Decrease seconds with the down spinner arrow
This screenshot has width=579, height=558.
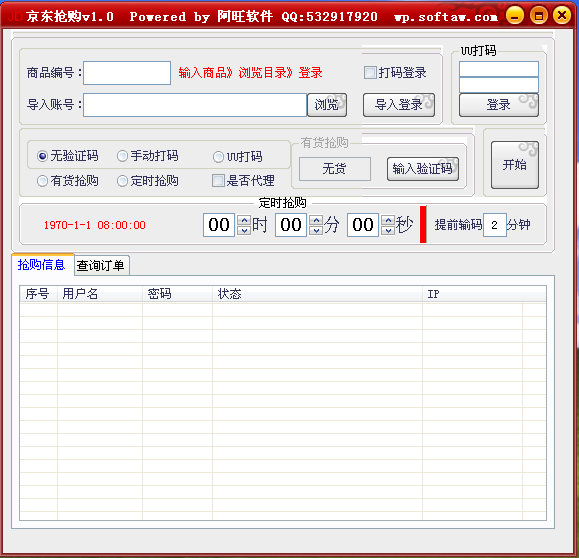click(388, 230)
